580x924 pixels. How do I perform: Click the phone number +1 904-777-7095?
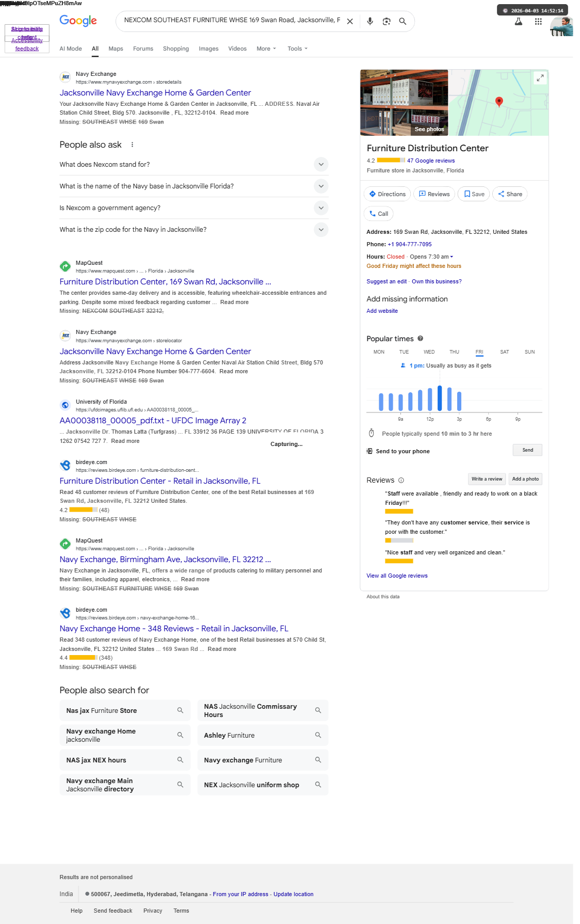point(410,244)
